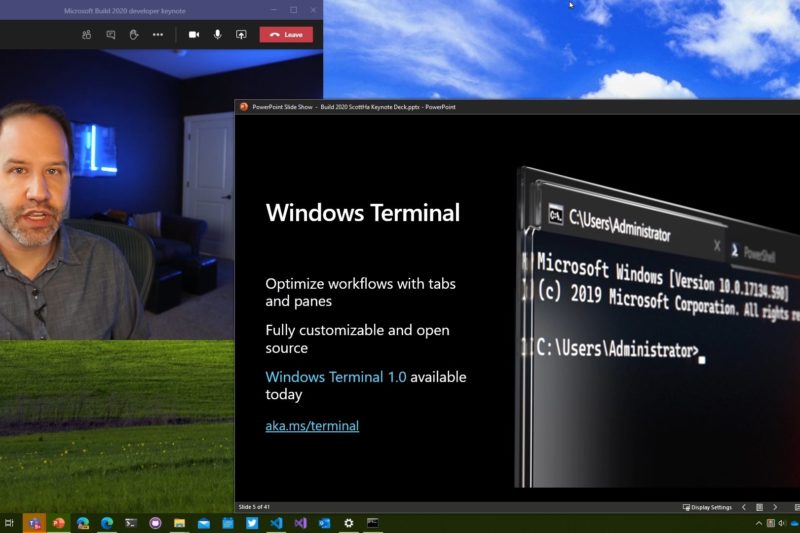This screenshot has height=533, width=800.
Task: Switch to Microsoft Teams on the taskbar
Action: [x=34, y=523]
